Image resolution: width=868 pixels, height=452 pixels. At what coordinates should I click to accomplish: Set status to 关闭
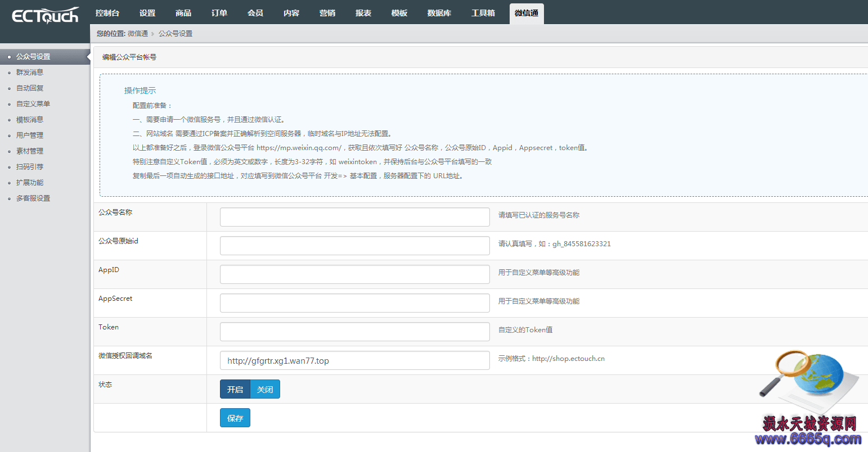[x=265, y=389]
